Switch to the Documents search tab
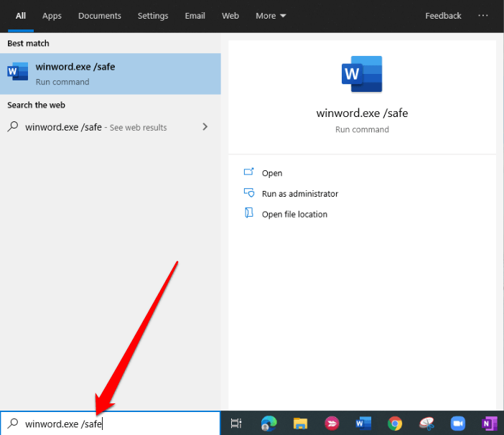 pos(100,16)
